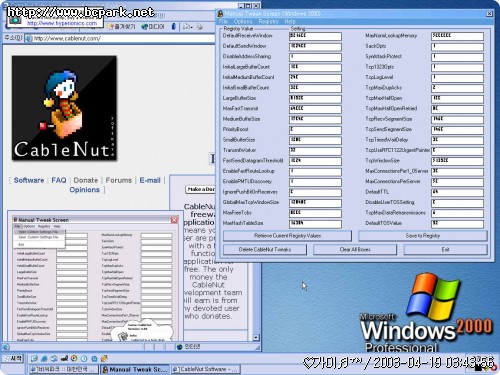This screenshot has height=375, width=500.
Task: Click Delete CableNut Tweaks button
Action: point(265,249)
